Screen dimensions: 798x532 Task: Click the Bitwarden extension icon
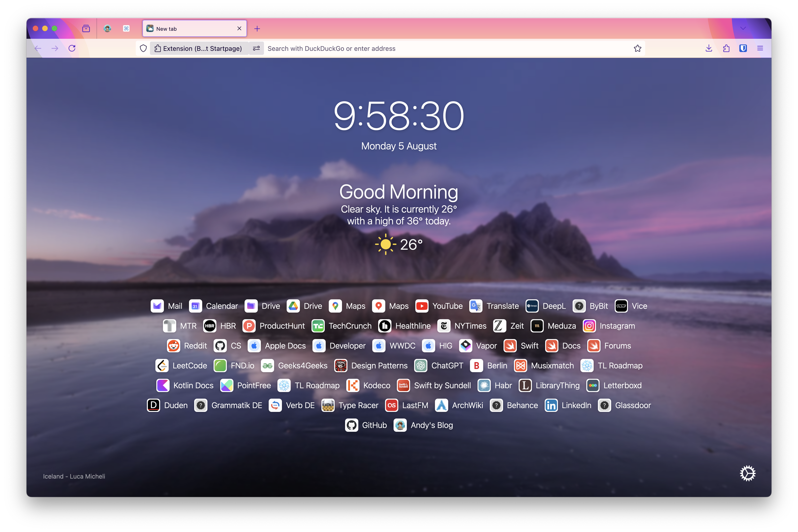click(743, 48)
